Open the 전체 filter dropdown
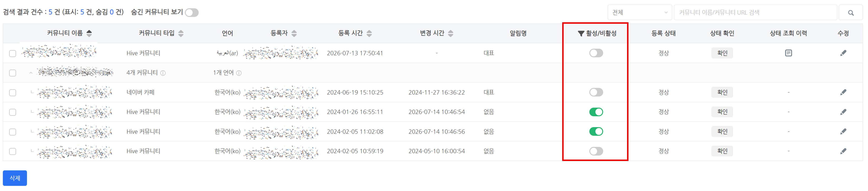This screenshot has width=868, height=191. 640,12
